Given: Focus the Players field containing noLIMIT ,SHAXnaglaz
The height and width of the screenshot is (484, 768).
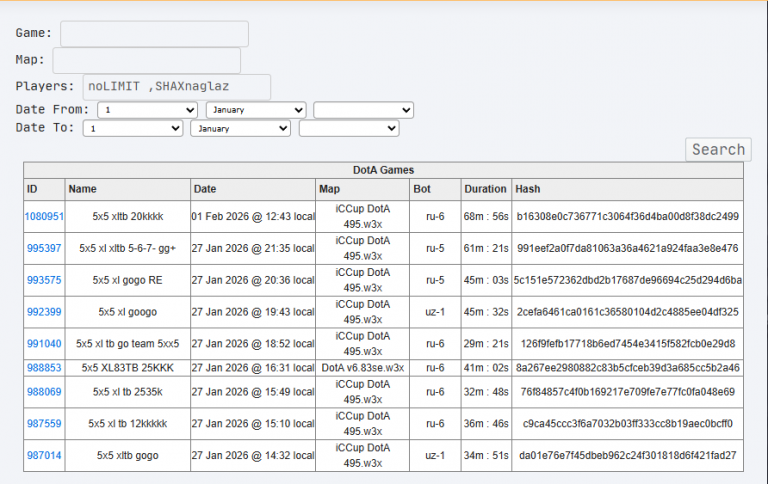Looking at the screenshot, I should [x=177, y=87].
